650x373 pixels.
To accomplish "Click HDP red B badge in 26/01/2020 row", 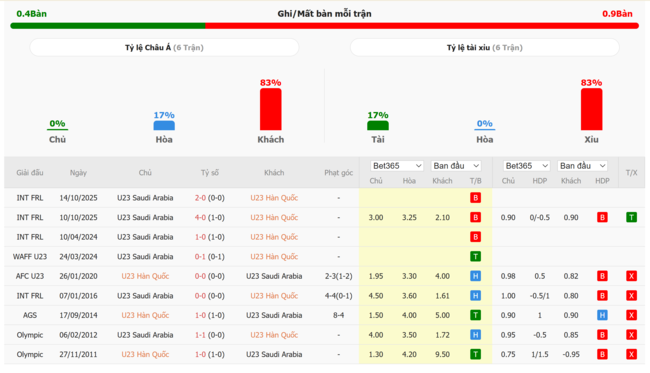I will tap(602, 276).
